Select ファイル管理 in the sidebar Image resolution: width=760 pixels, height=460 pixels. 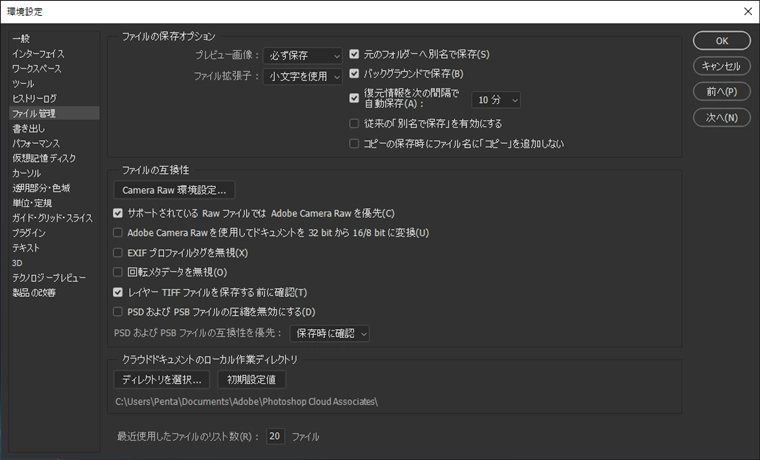pos(54,113)
